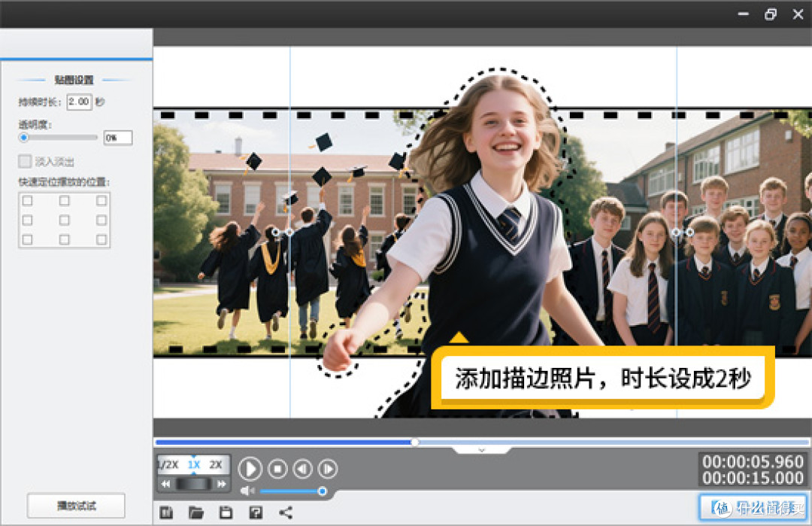
Task: Expand the chevron below the timeline bar
Action: tap(482, 450)
